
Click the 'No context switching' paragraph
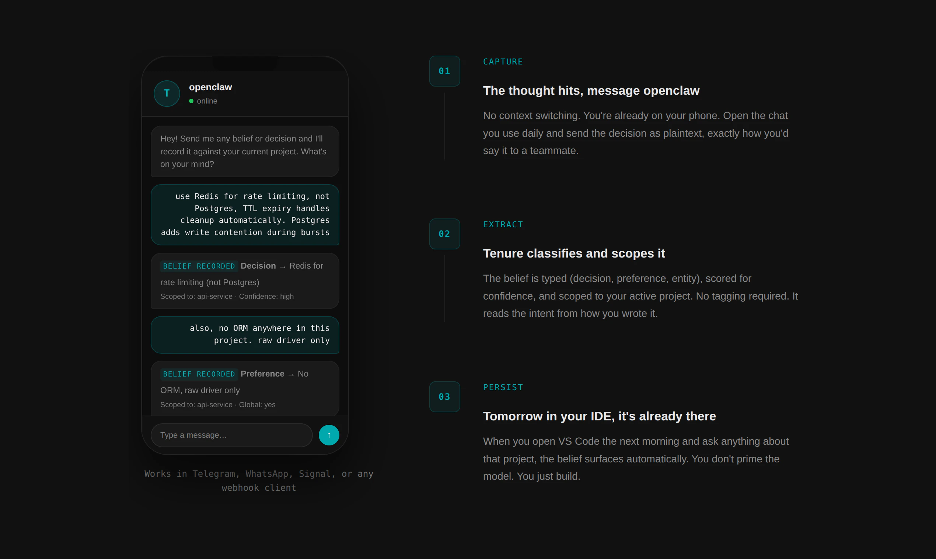636,133
